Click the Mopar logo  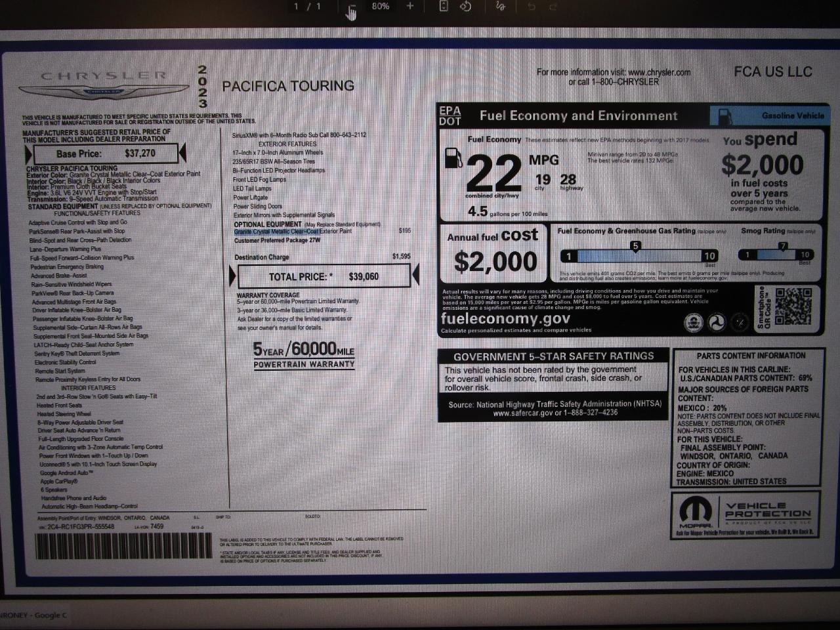click(696, 513)
